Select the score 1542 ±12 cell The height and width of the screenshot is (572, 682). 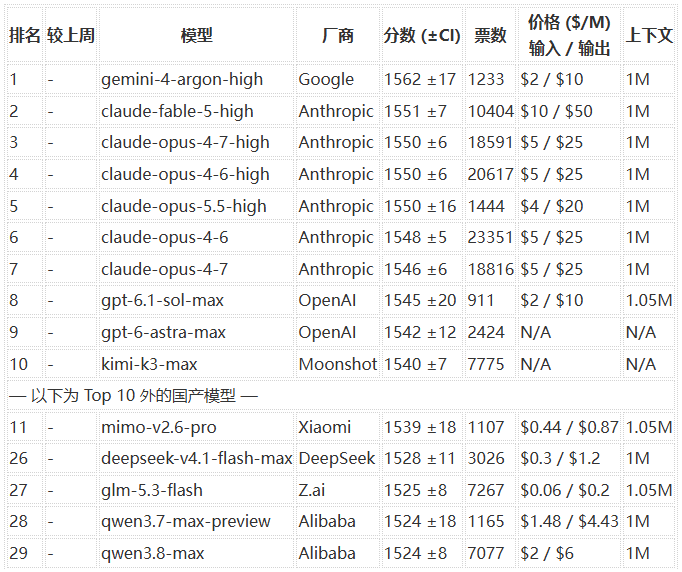(x=420, y=333)
